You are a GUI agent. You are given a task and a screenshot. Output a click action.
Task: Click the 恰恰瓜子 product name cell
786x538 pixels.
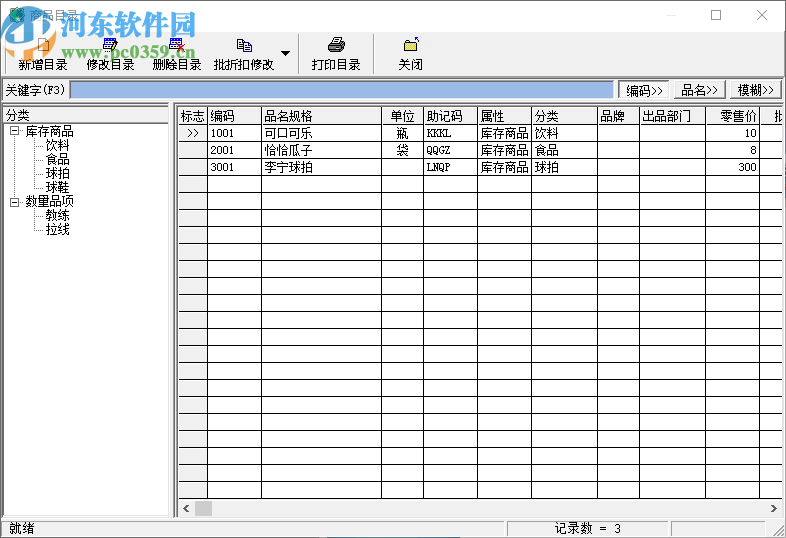[321, 150]
